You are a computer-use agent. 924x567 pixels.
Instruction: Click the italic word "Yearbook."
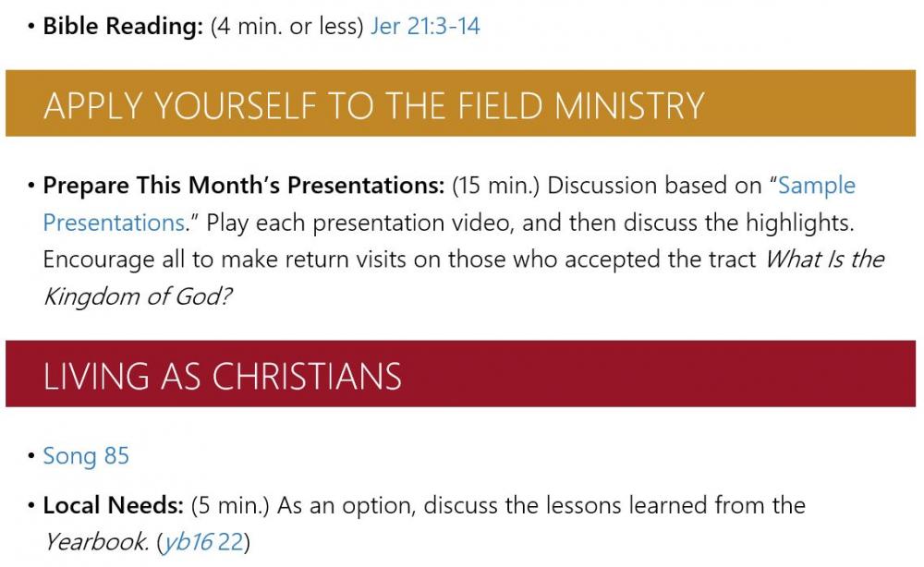[97, 542]
